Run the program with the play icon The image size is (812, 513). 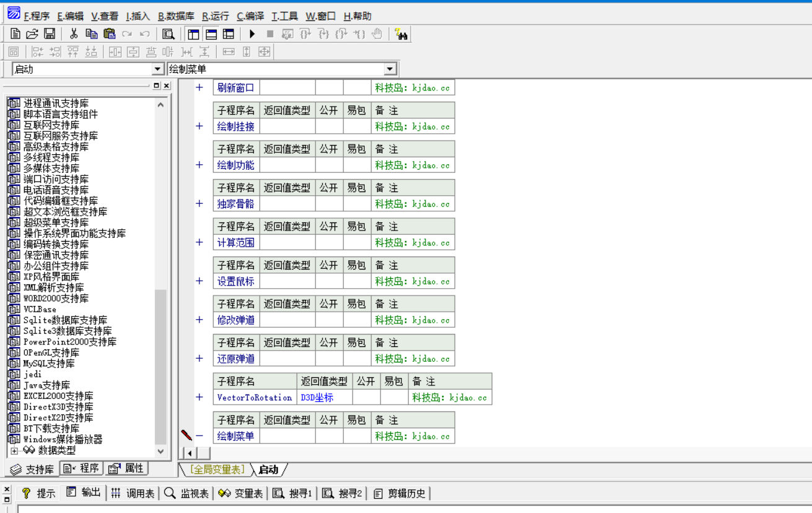(x=252, y=34)
